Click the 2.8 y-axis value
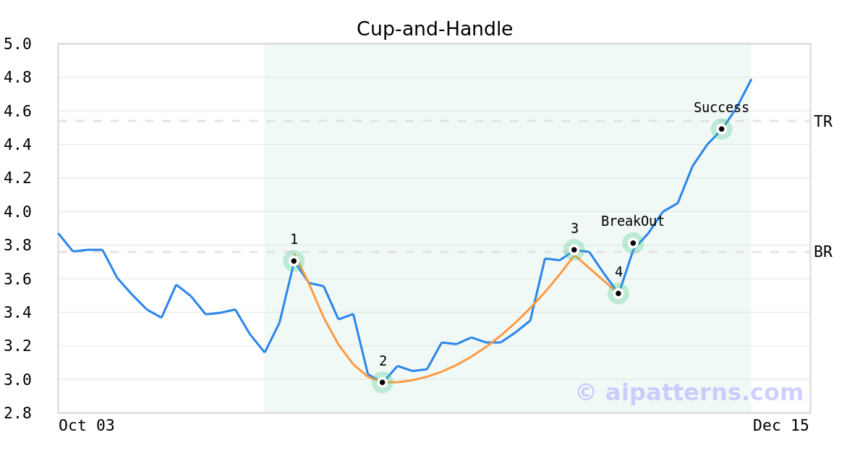The height and width of the screenshot is (456, 868). (x=17, y=413)
